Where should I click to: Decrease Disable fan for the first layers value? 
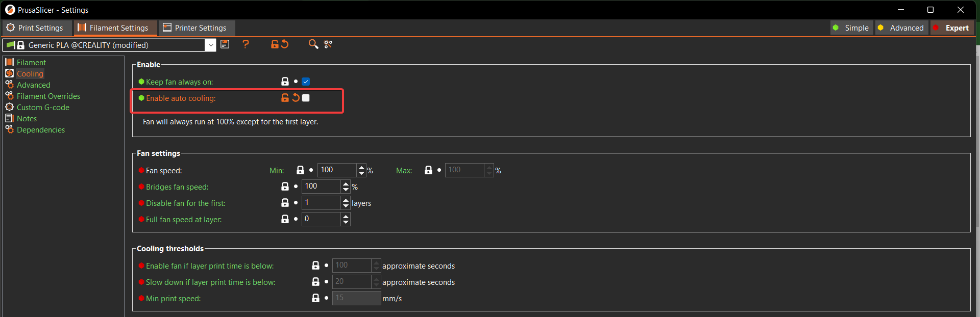[346, 206]
